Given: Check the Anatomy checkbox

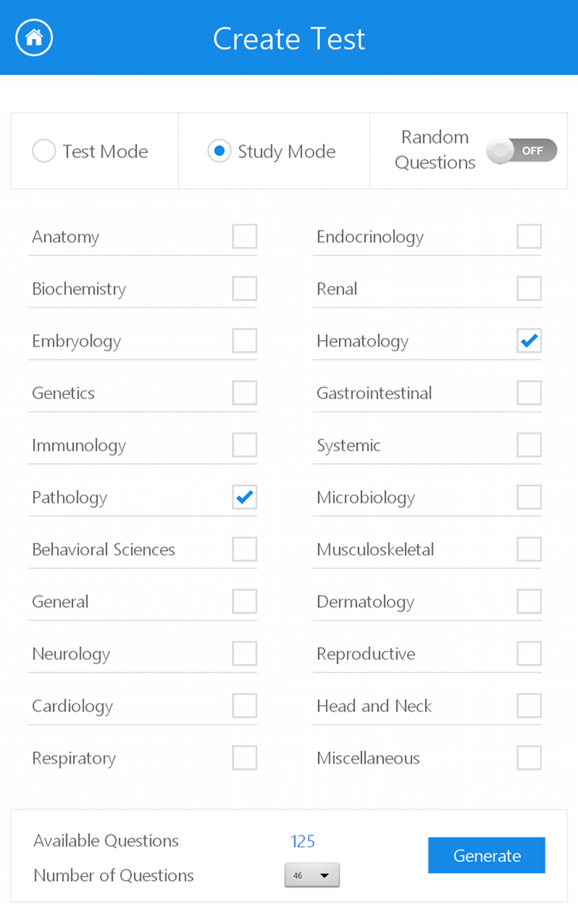Looking at the screenshot, I should 245,236.
